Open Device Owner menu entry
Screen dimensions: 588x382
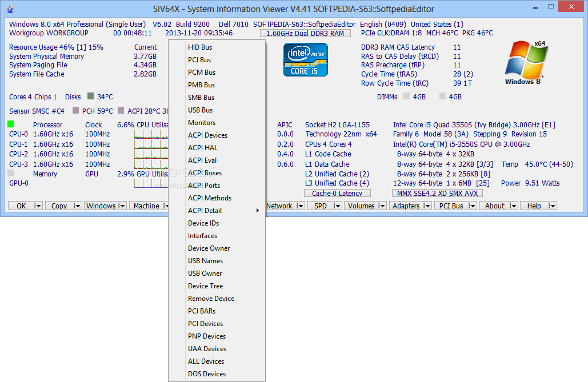click(217, 248)
